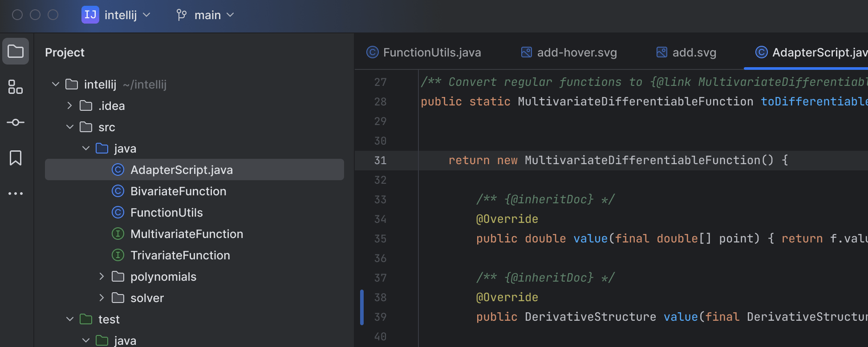868x347 pixels.
Task: Click the git branch icon beside main
Action: click(182, 15)
